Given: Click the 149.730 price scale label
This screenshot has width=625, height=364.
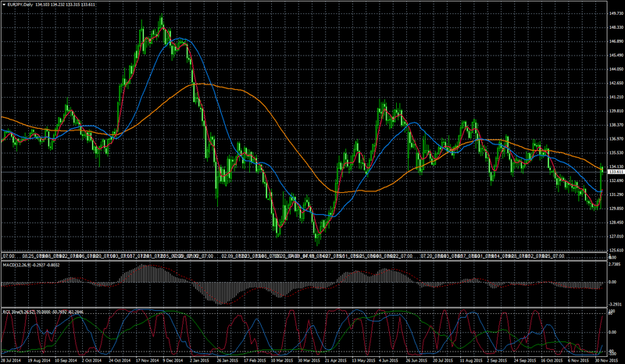Looking at the screenshot, I should (x=615, y=13).
